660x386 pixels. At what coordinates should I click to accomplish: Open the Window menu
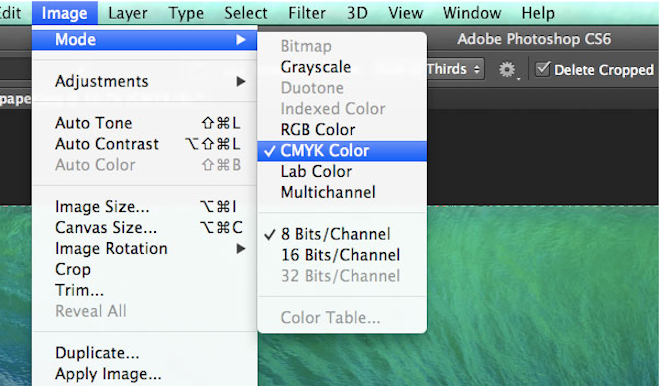(472, 13)
